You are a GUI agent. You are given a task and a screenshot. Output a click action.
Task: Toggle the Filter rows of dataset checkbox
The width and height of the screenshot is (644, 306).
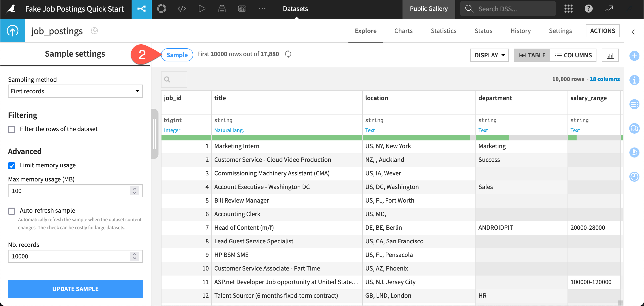pos(12,129)
